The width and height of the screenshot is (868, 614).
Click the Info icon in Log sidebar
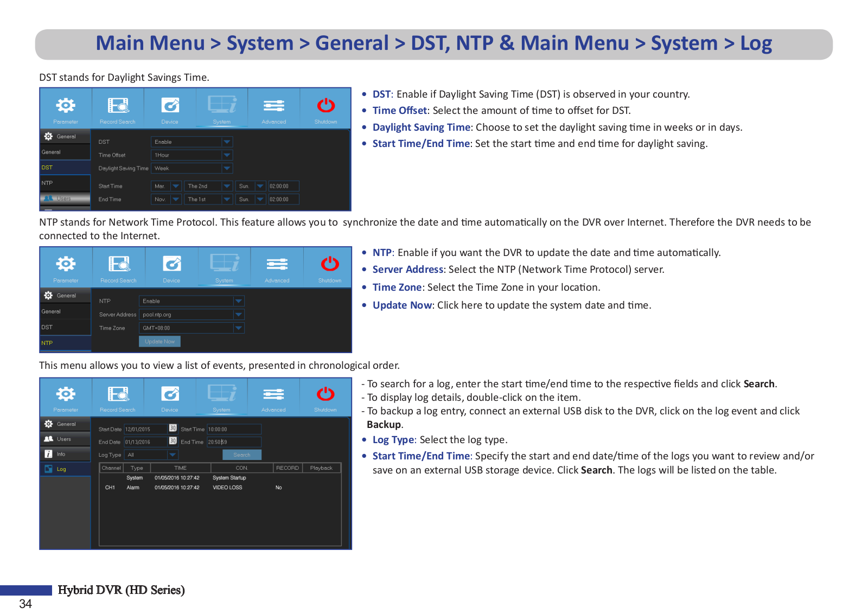tap(48, 454)
